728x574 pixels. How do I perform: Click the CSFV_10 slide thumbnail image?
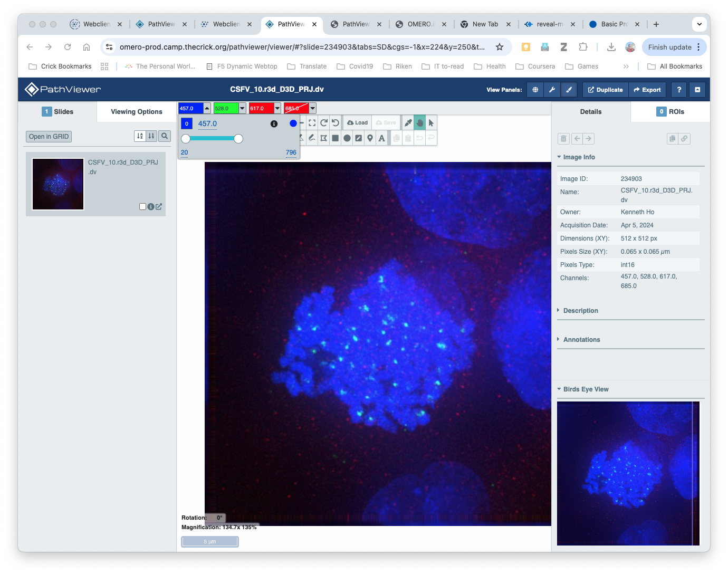(x=58, y=184)
